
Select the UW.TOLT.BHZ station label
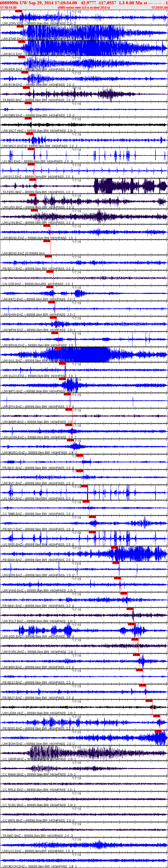click(38, 621)
